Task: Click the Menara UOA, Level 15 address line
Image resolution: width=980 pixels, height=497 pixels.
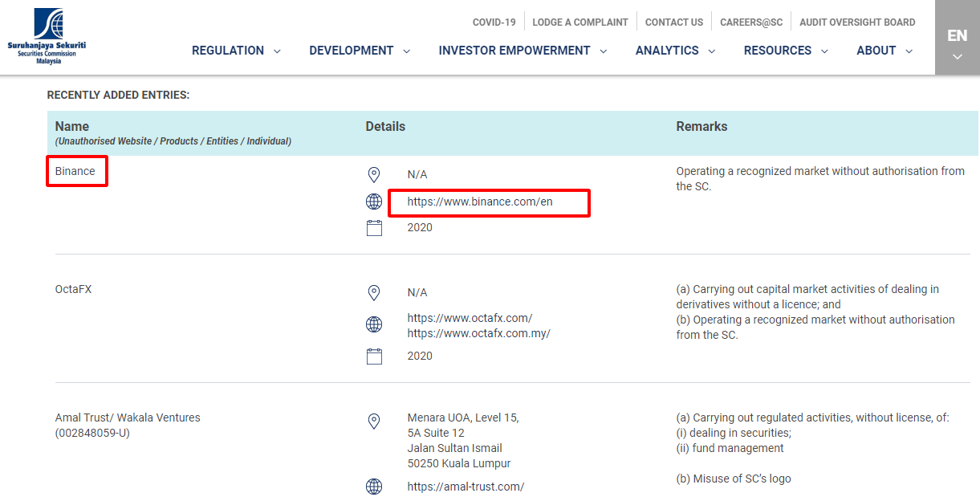Action: [463, 418]
